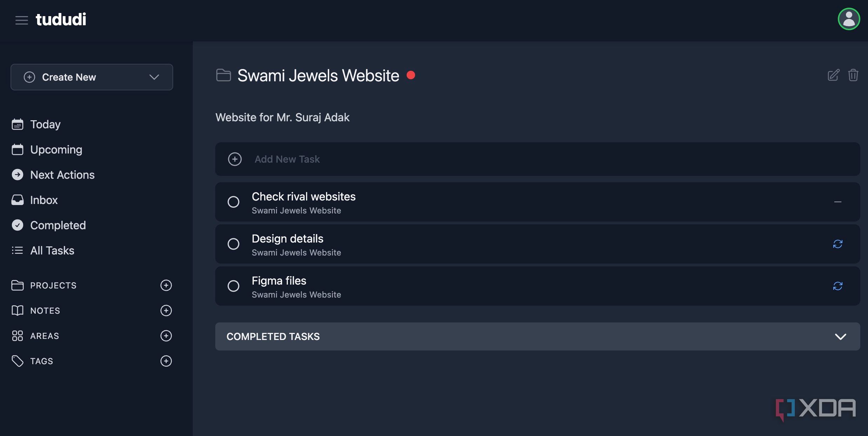The image size is (868, 436).
Task: Click the tududi logo title
Action: point(61,19)
